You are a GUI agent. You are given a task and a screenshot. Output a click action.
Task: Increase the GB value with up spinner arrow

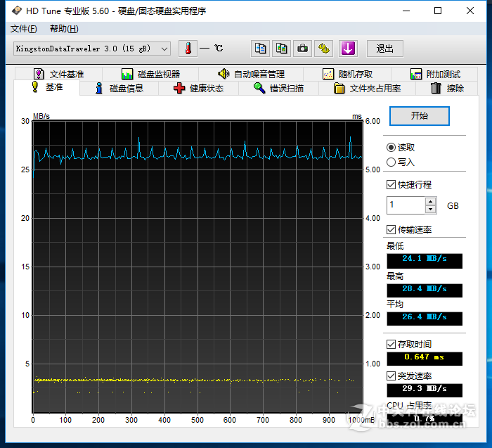[x=431, y=201]
